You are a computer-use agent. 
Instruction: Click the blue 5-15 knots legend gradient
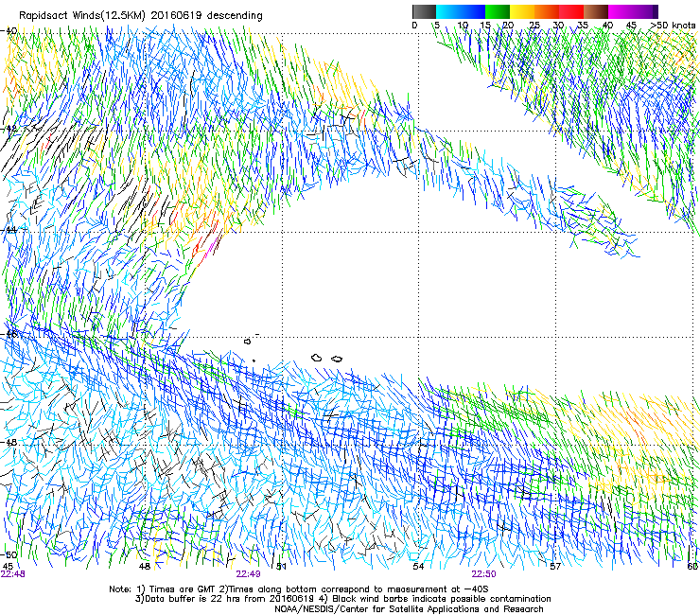point(461,11)
